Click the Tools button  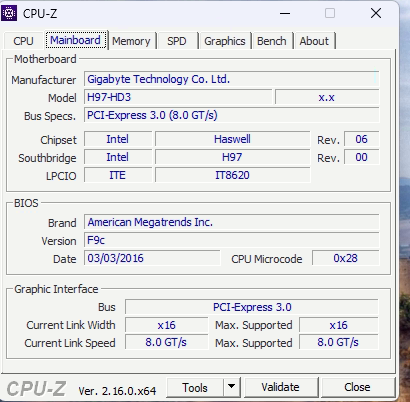pos(195,388)
